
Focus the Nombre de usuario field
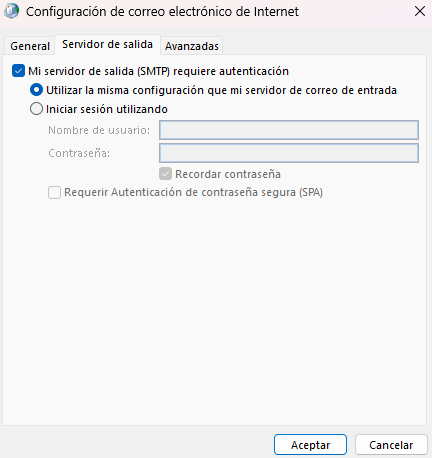289,130
